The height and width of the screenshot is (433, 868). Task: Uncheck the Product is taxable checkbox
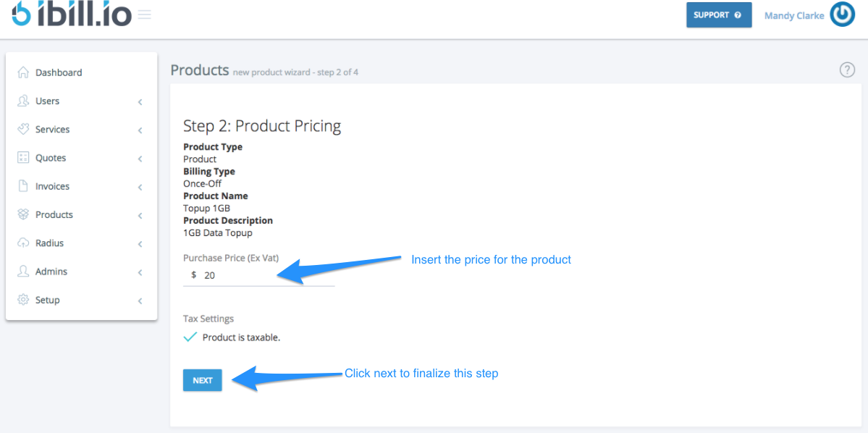(190, 336)
